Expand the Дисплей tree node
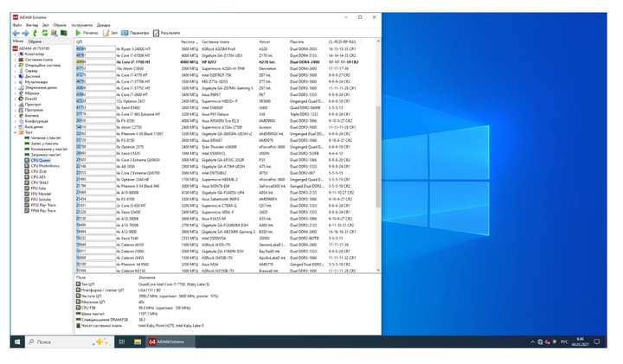 click(15, 76)
